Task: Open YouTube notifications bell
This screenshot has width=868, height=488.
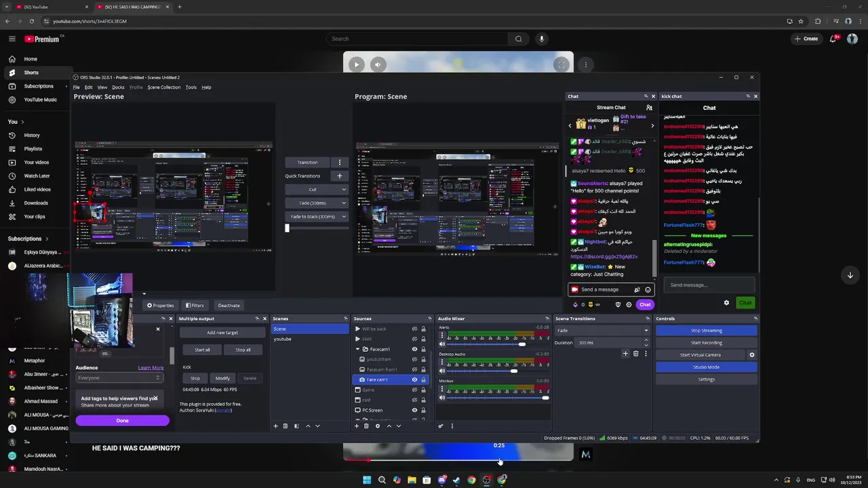Action: coord(833,39)
